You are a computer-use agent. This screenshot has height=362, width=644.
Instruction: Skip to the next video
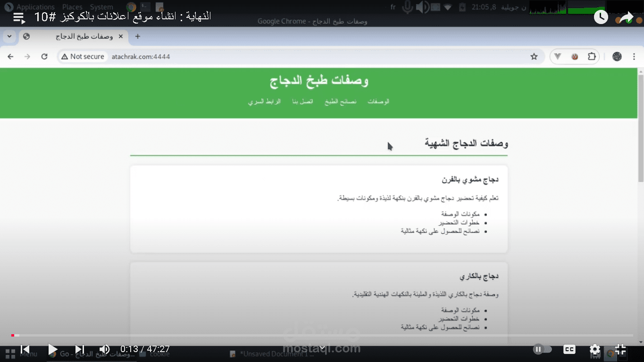80,349
